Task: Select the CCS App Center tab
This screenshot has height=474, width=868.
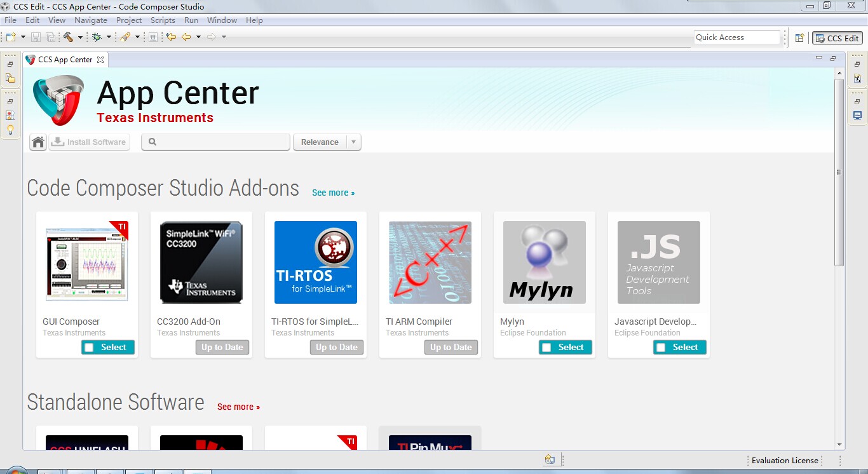Action: coord(65,60)
